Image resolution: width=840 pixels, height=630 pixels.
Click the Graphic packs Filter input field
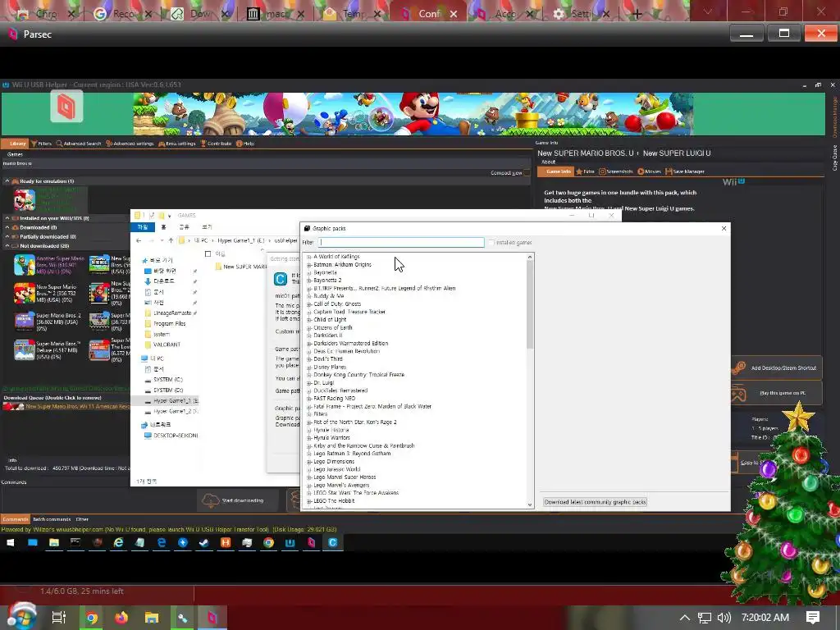(x=401, y=242)
